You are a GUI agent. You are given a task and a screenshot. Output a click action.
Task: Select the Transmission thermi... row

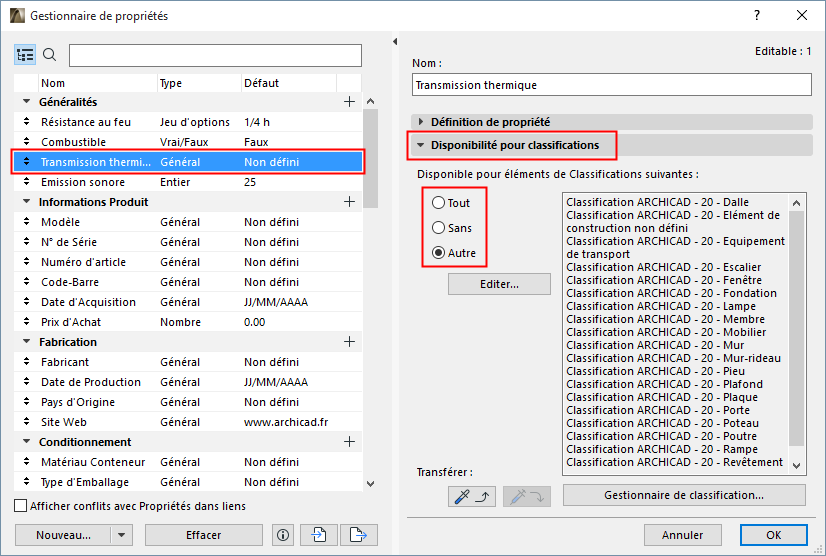(x=189, y=162)
